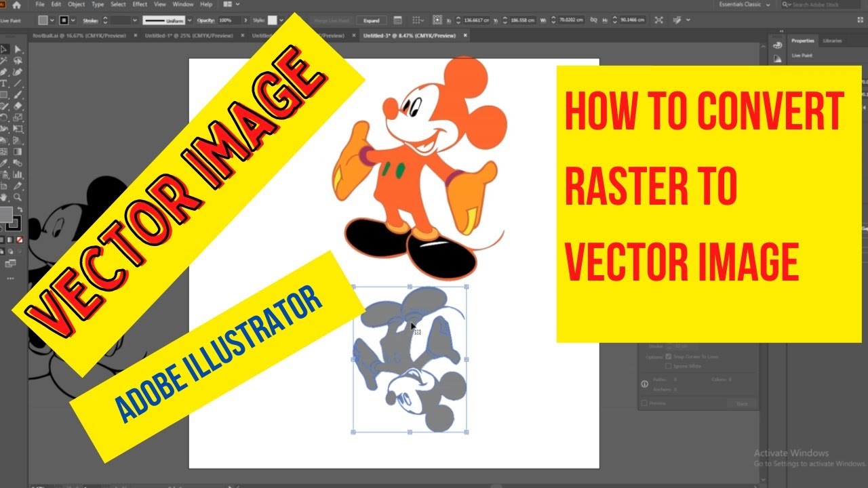The image size is (868, 488).
Task: Select the Selection tool arrow
Action: tap(5, 49)
